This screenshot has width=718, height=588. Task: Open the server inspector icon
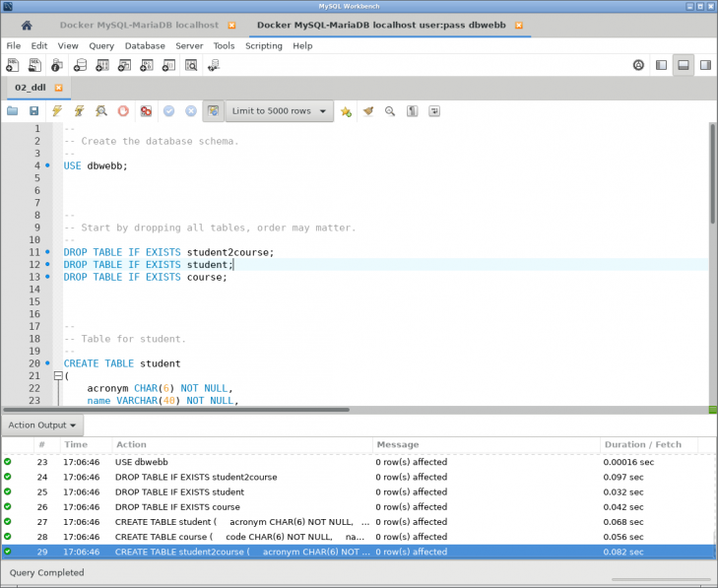(57, 65)
